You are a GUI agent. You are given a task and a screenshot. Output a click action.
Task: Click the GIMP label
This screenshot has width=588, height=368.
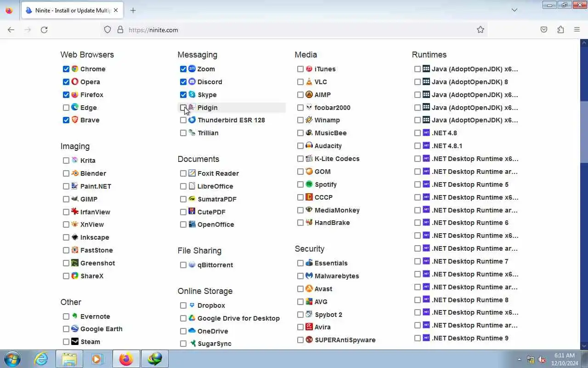[x=89, y=199]
